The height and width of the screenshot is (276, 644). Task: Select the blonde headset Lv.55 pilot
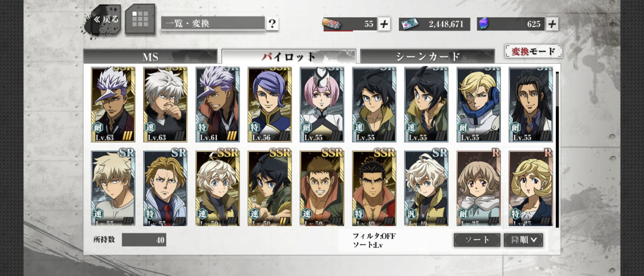pyautogui.click(x=478, y=104)
